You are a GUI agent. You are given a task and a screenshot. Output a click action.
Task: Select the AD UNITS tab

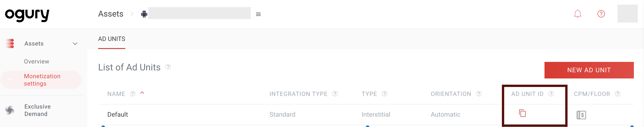[111, 39]
